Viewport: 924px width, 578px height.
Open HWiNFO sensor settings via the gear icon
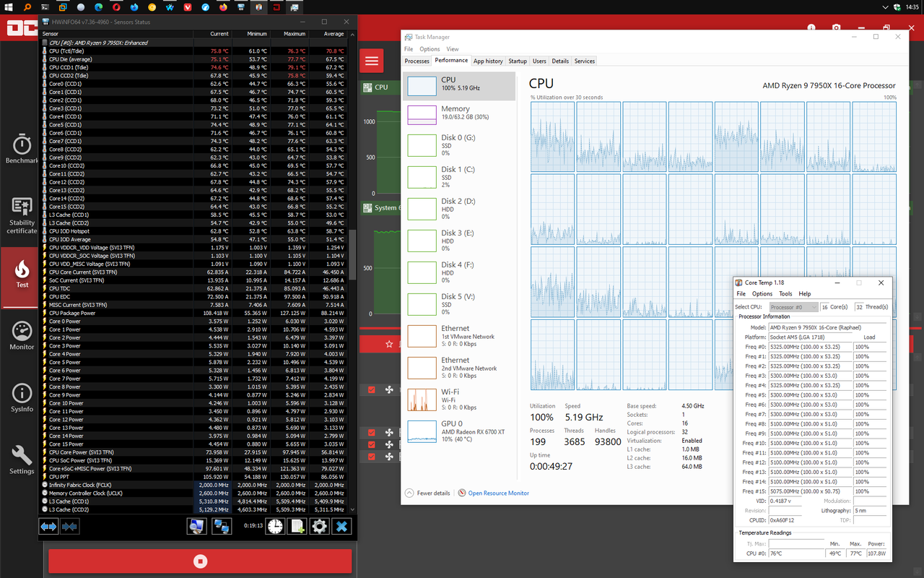point(319,526)
